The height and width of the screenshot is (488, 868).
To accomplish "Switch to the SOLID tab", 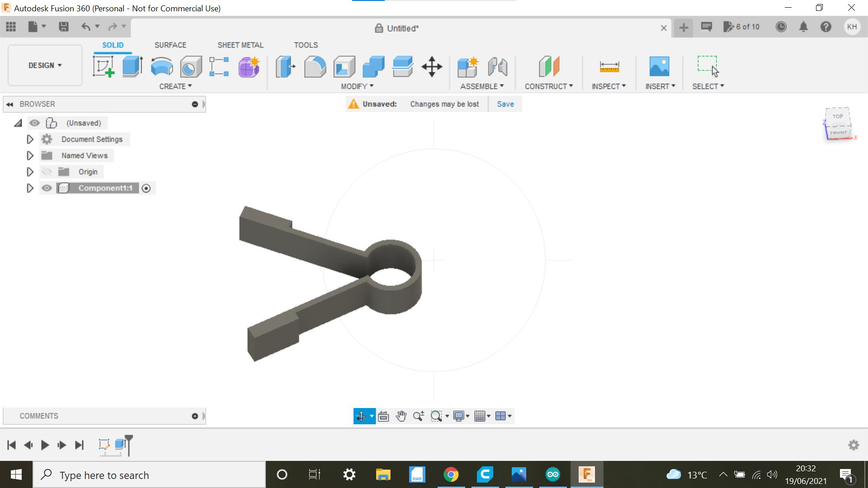I will (x=113, y=45).
